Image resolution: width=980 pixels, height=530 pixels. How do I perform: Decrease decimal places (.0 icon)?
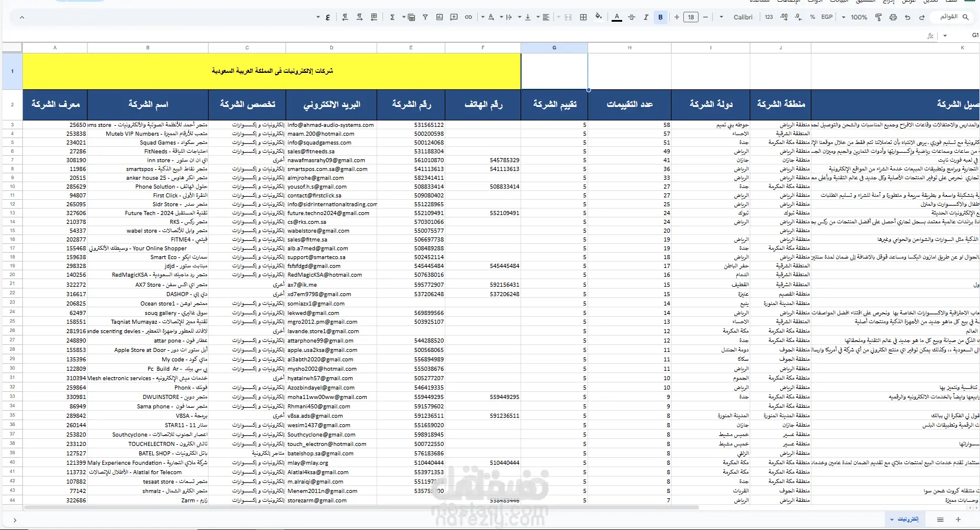(x=798, y=17)
